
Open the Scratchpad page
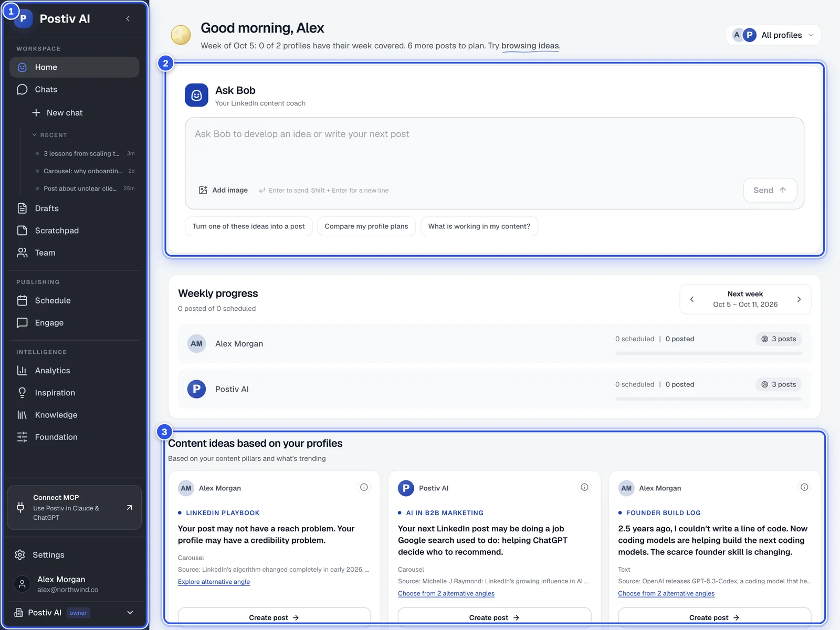coord(74,230)
